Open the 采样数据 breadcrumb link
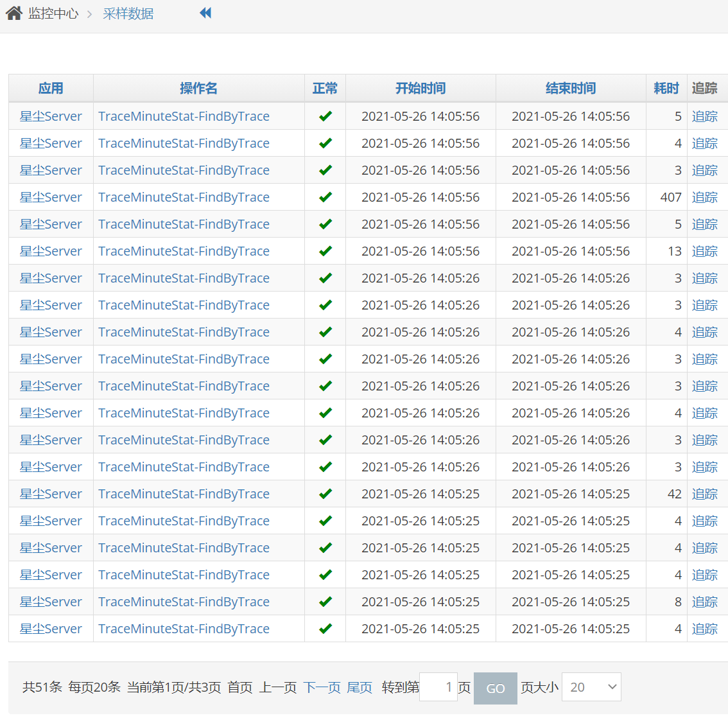 click(x=128, y=13)
